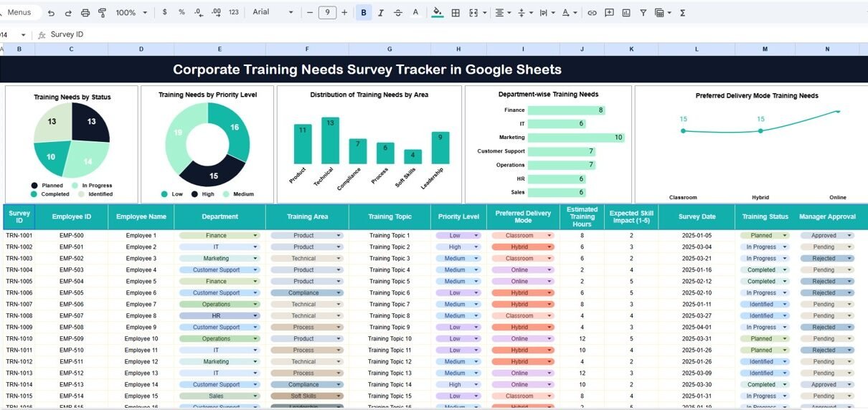Select the Paint format tool

tap(102, 13)
